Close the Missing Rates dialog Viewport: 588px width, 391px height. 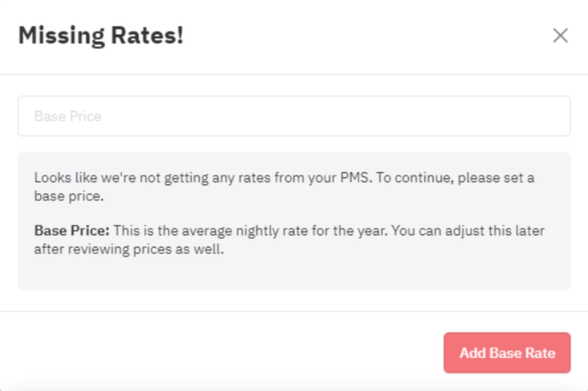(x=560, y=36)
